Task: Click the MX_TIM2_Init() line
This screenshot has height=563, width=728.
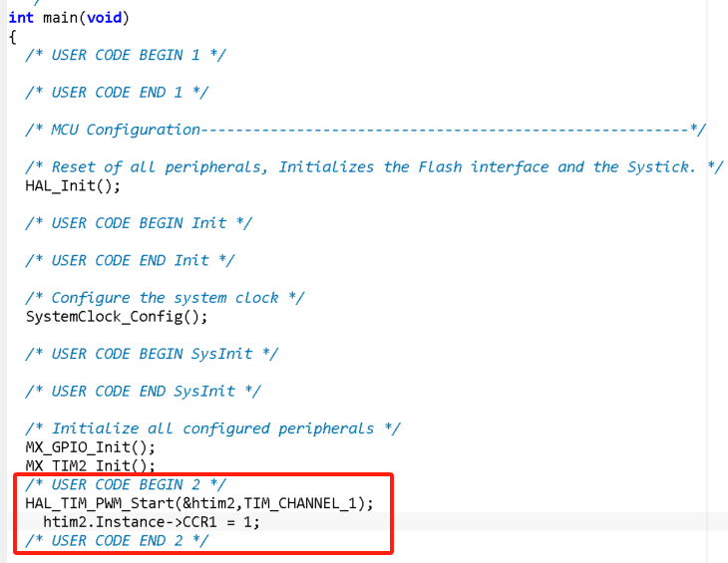Action: click(x=91, y=465)
